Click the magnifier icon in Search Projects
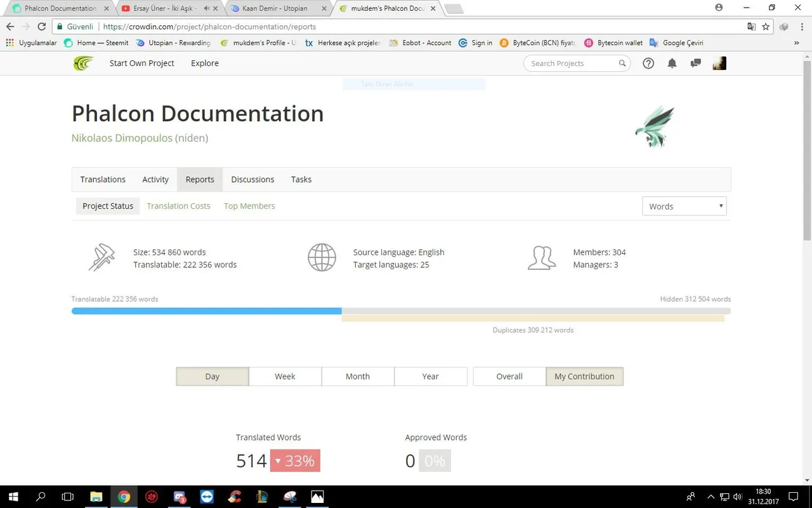Viewport: 812px width, 508px height. tap(622, 63)
